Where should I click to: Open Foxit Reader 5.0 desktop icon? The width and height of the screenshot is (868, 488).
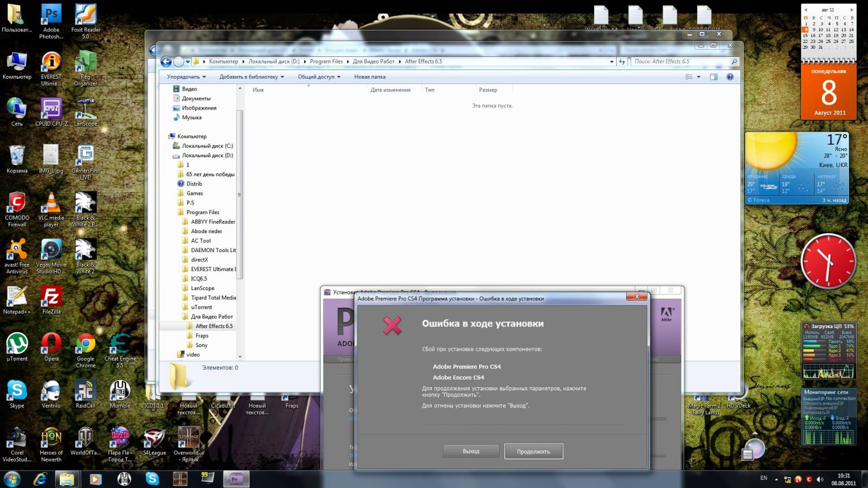(85, 22)
